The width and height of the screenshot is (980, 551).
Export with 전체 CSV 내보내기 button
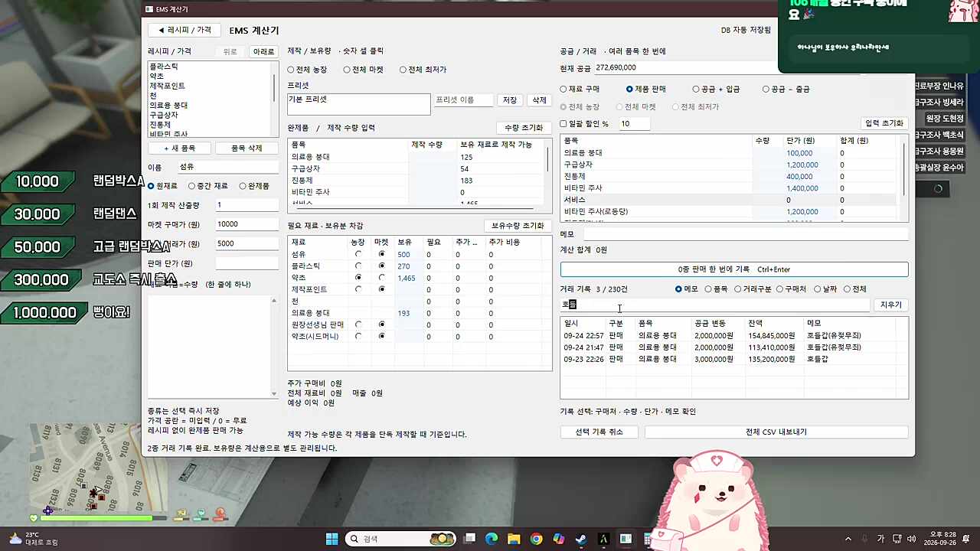pos(776,432)
